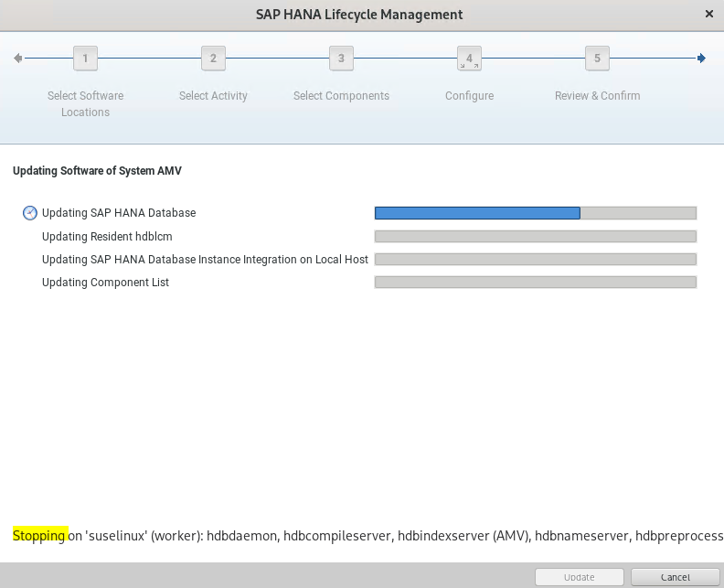Select step 3 Select Components
Viewport: 724px width, 588px height.
click(341, 59)
